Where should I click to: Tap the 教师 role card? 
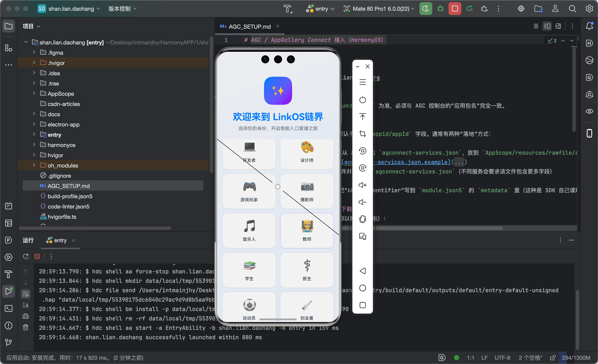coord(307,230)
